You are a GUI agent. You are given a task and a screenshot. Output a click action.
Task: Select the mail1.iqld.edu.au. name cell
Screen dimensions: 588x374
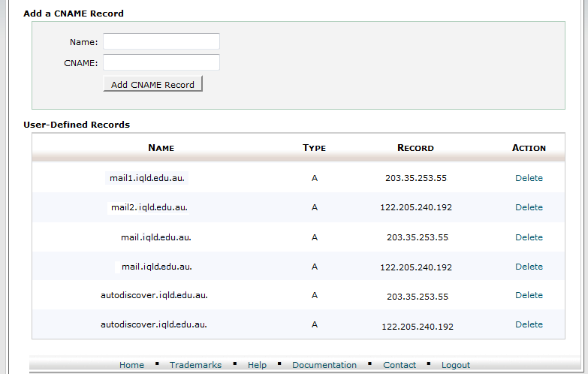(147, 178)
